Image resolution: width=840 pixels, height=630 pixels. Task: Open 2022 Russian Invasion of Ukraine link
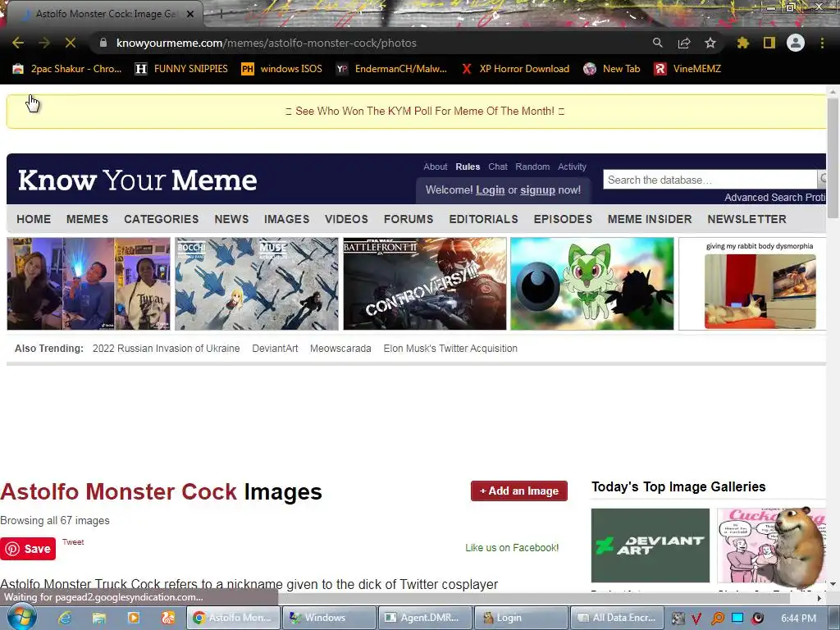click(166, 348)
